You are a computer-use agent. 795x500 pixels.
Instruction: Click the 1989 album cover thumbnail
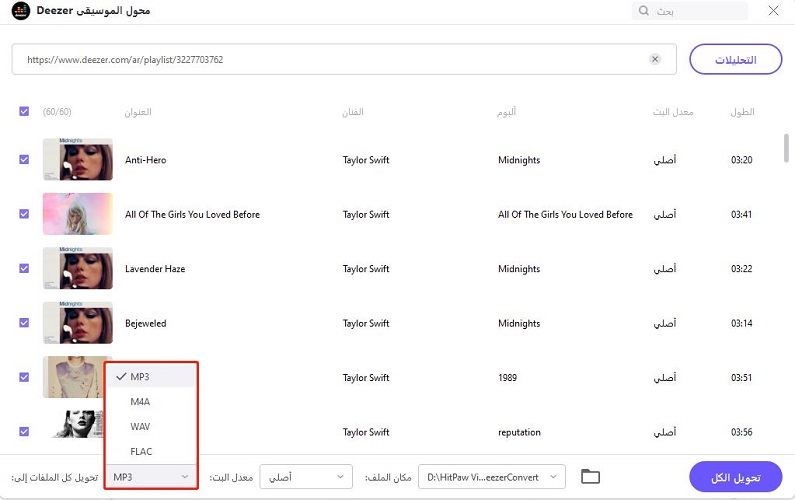[x=74, y=377]
